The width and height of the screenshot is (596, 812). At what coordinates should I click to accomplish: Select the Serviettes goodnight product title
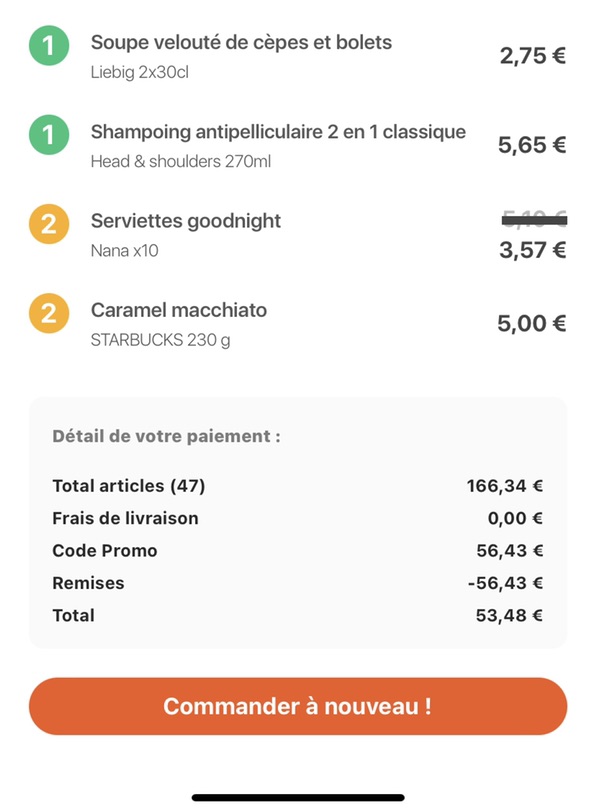click(x=185, y=221)
